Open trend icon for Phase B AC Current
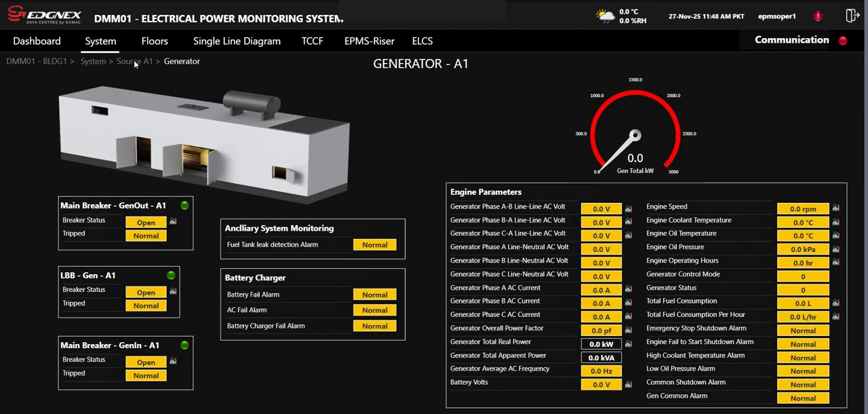This screenshot has height=414, width=868. pos(629,303)
